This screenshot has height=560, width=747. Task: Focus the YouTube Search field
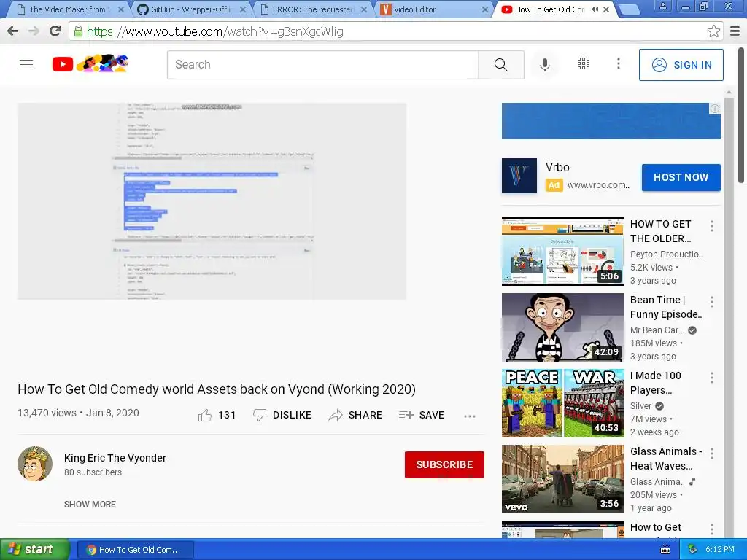point(322,65)
